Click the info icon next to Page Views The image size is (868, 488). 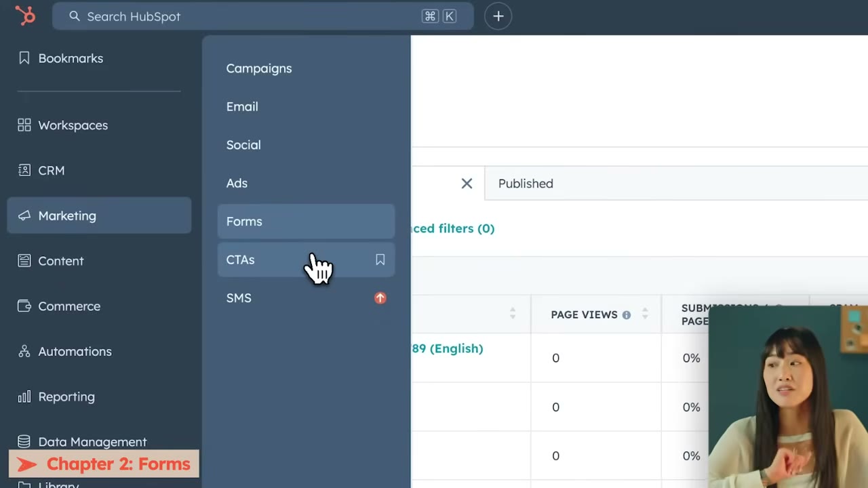coord(627,314)
